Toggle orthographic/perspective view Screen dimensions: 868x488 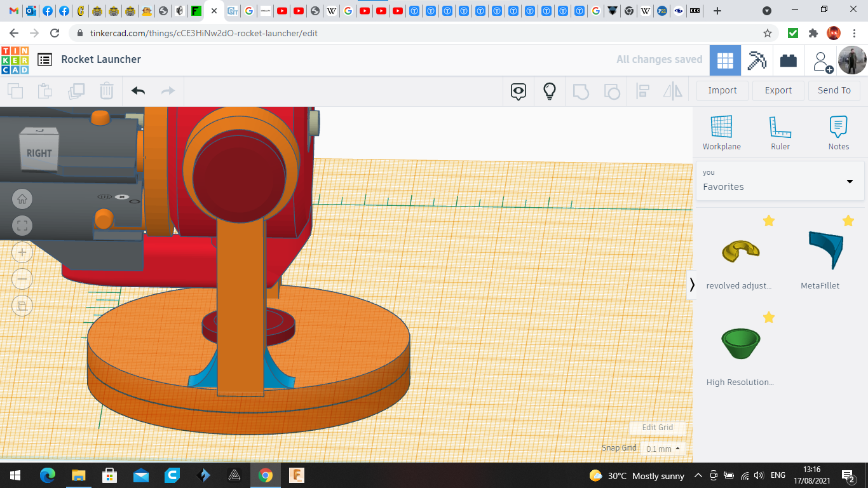tap(22, 306)
